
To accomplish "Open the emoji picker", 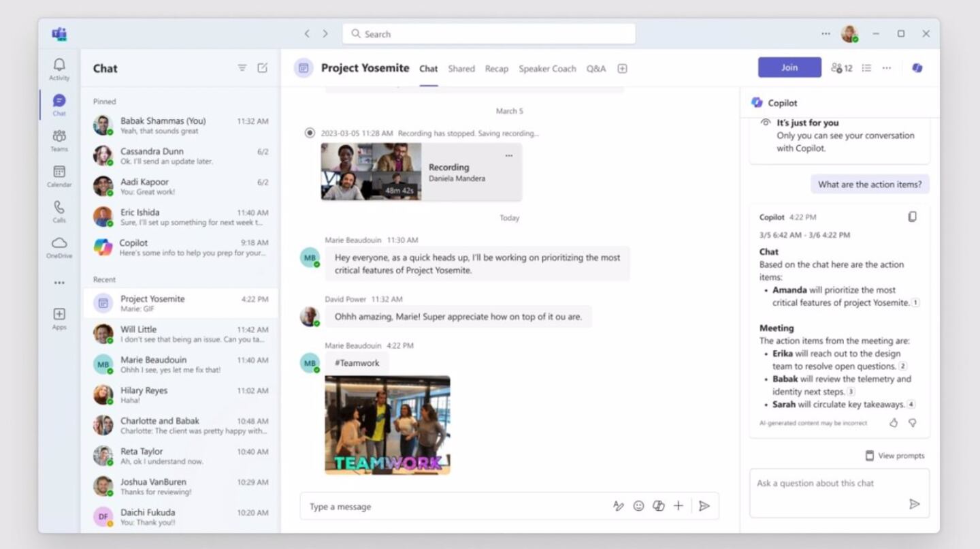I will coord(638,506).
